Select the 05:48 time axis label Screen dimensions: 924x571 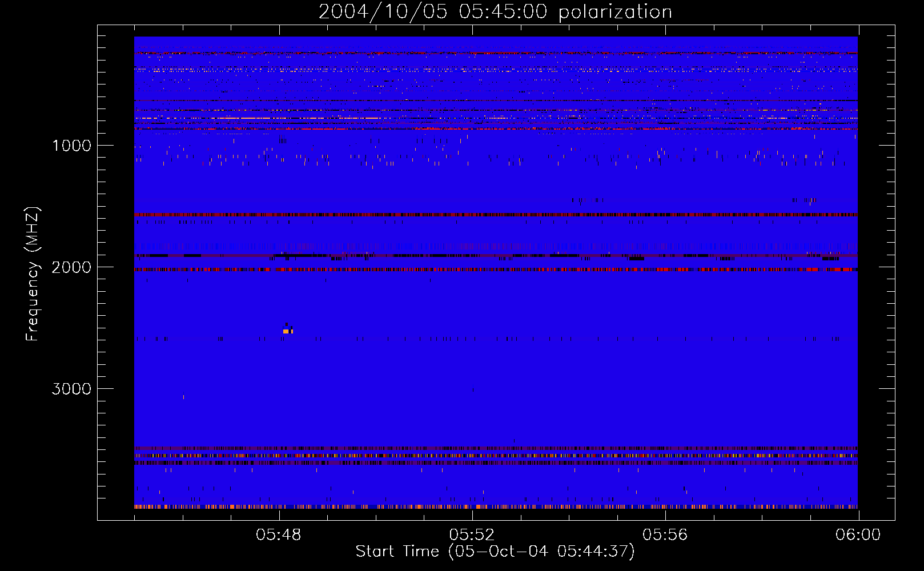pyautogui.click(x=279, y=535)
